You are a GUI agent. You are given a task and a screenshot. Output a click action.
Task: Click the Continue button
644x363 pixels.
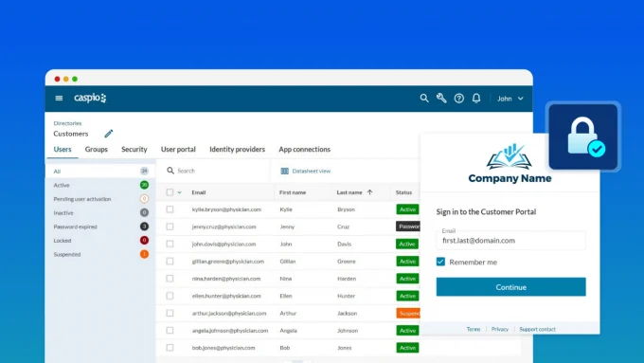pos(510,287)
